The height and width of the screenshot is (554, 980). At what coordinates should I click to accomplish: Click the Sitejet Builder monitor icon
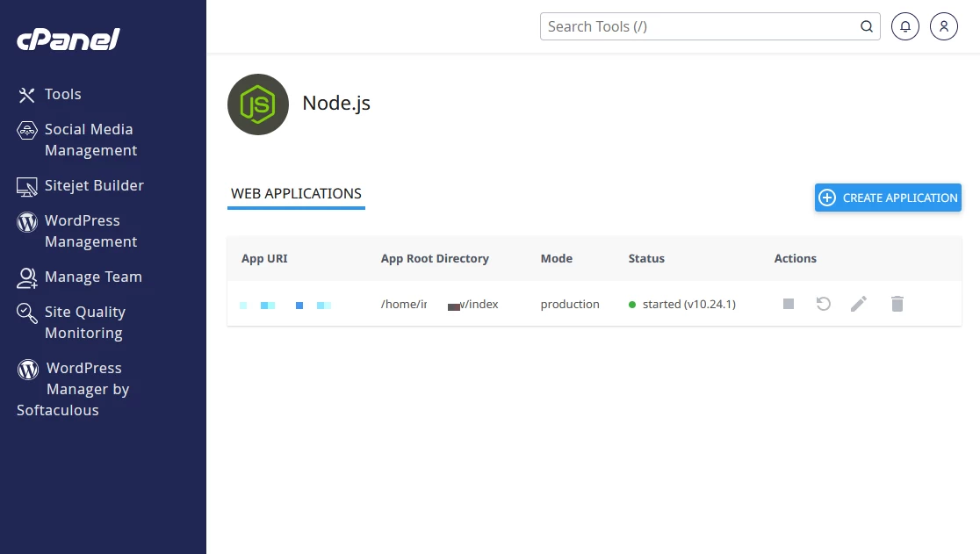tap(27, 187)
